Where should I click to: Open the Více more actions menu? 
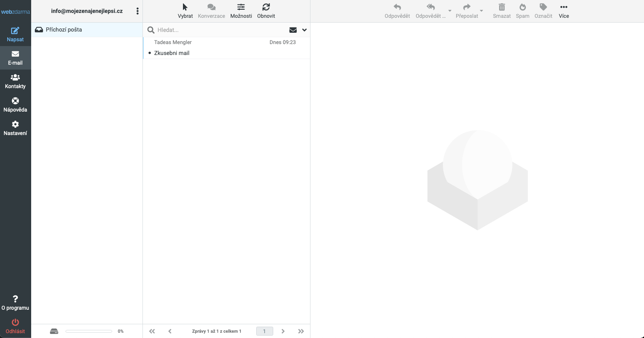tap(564, 11)
